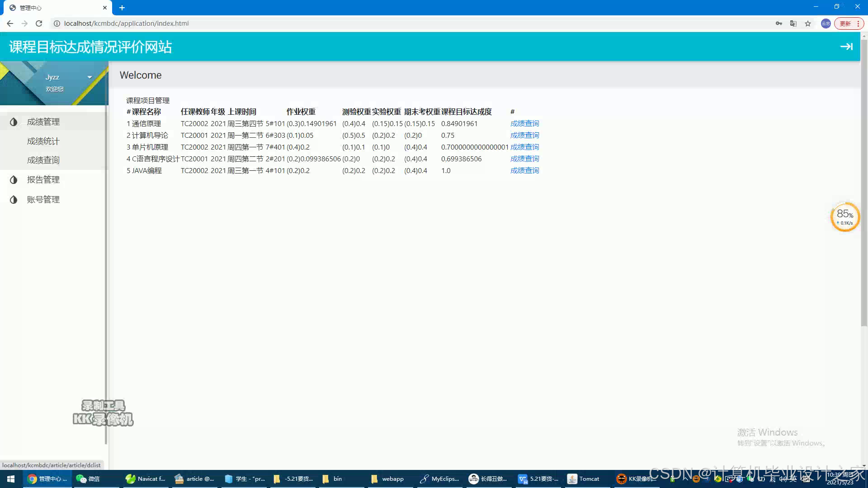Image resolution: width=868 pixels, height=488 pixels.
Task: Expand the Jyzz user dropdown arrow
Action: 90,77
